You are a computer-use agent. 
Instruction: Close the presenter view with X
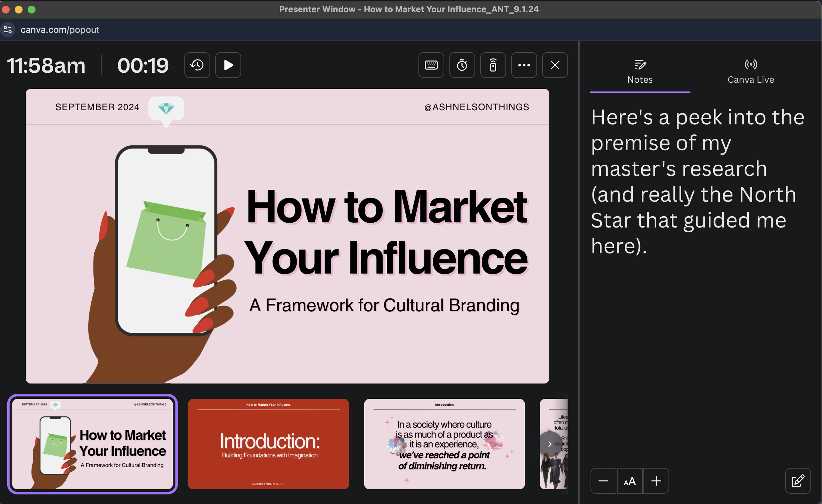(555, 65)
